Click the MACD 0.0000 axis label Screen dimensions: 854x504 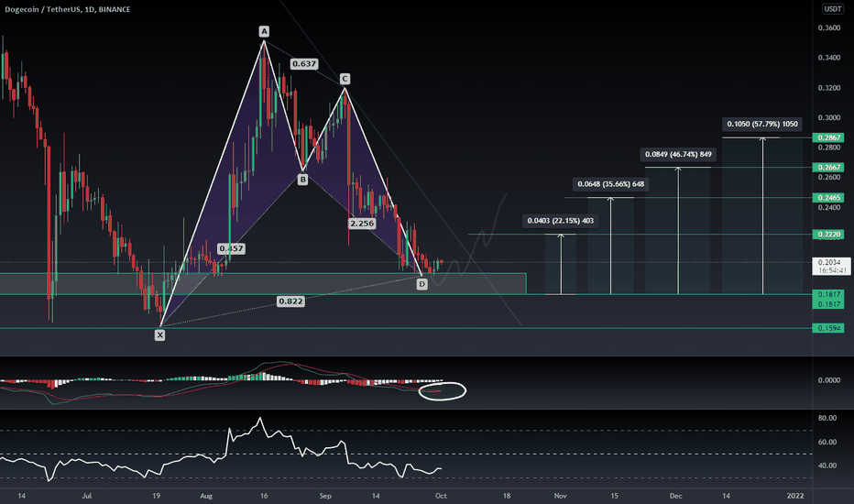tap(829, 380)
